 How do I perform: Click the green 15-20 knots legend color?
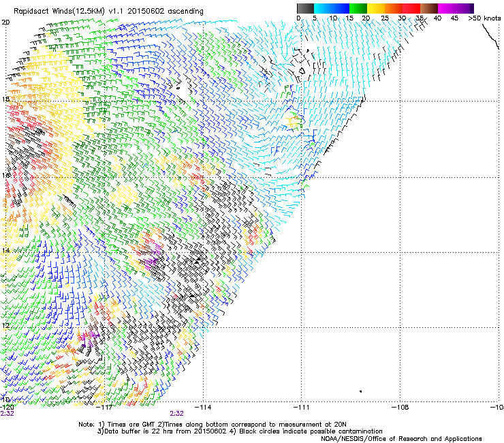[358, 8]
